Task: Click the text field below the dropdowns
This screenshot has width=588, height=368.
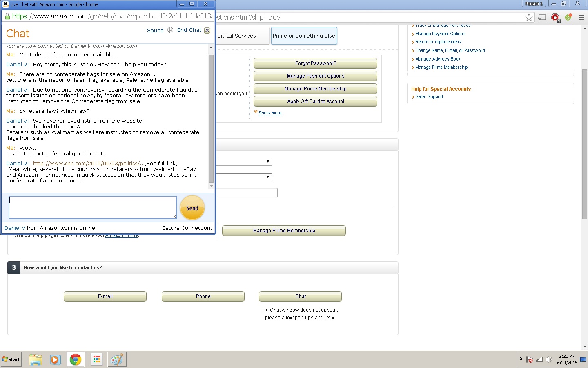Action: (x=247, y=193)
